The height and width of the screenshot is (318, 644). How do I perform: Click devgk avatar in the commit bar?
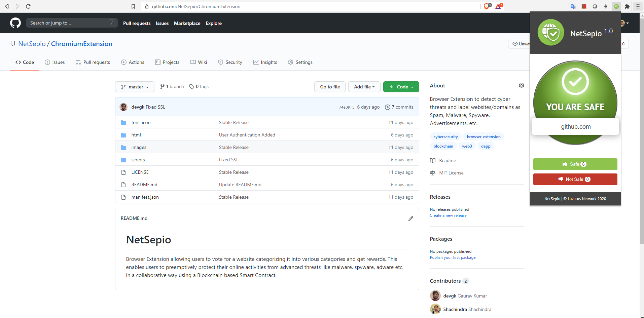point(123,107)
